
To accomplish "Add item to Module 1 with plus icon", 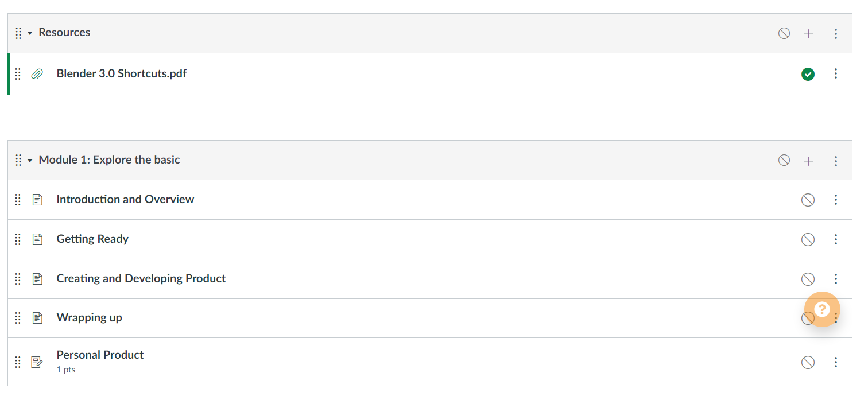I will [808, 161].
